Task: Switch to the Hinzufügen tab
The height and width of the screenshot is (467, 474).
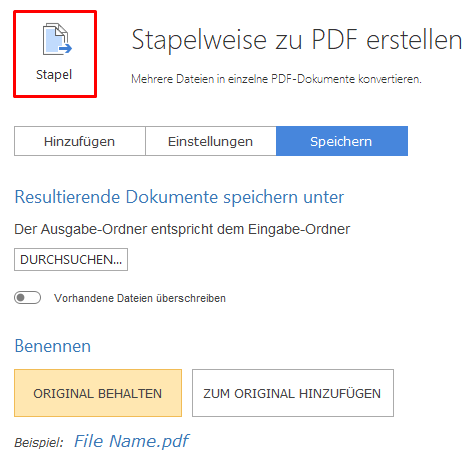Action: (80, 141)
